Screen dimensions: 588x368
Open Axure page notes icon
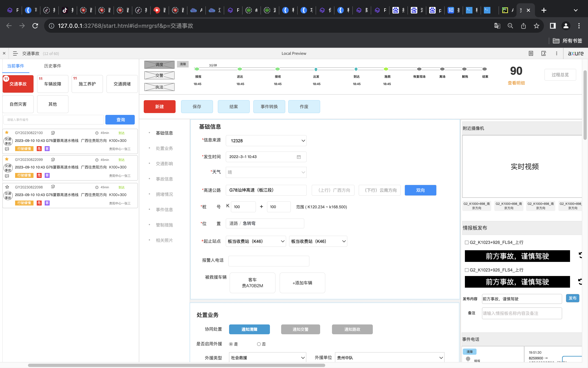[x=531, y=53]
